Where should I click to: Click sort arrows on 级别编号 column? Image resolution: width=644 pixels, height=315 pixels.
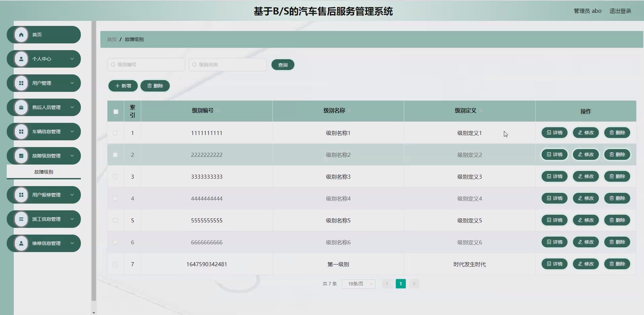[x=218, y=111]
